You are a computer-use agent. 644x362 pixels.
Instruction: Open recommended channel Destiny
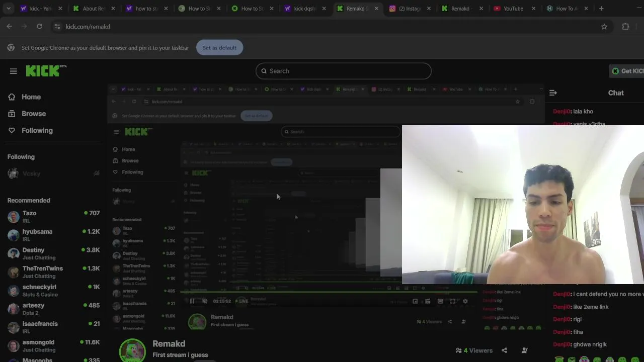(53, 253)
